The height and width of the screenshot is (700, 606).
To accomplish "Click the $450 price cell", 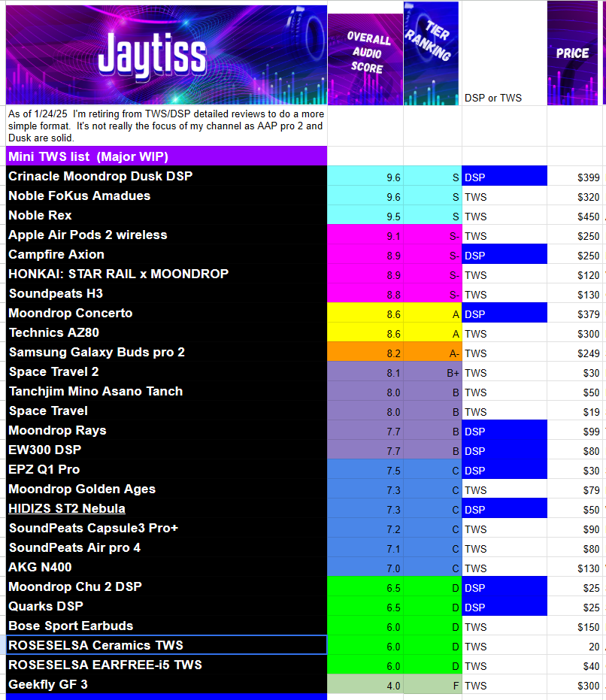I will [575, 215].
